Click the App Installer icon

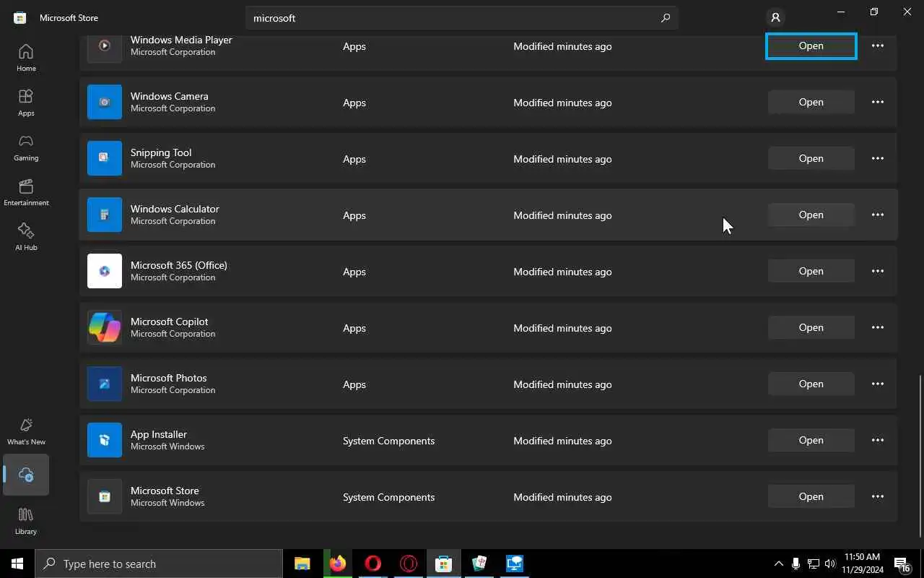[x=105, y=440]
